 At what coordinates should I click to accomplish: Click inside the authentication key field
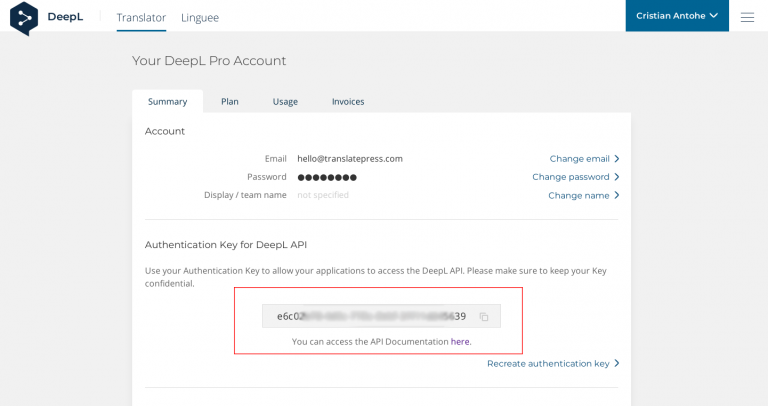(370, 316)
